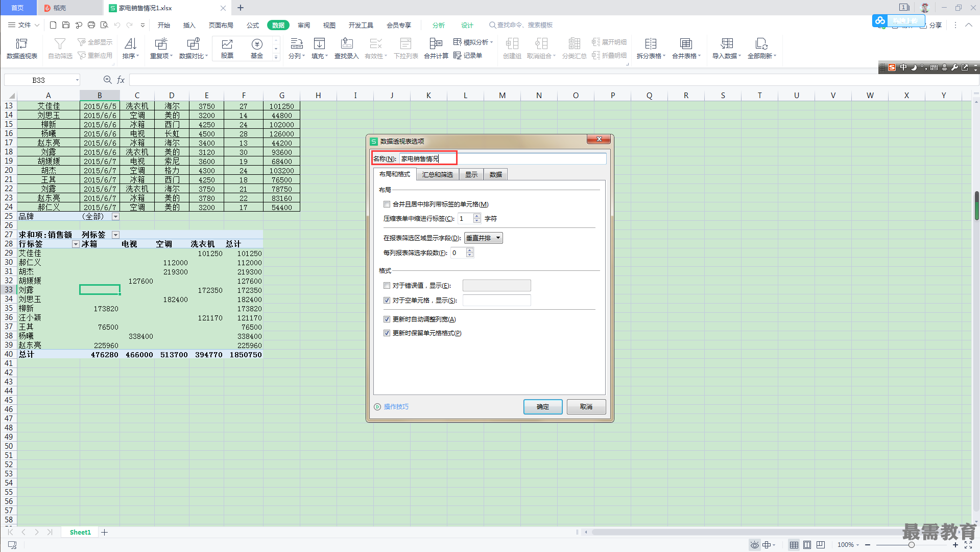Add a new sheet with the plus icon
This screenshot has height=552, width=980.
pyautogui.click(x=105, y=532)
